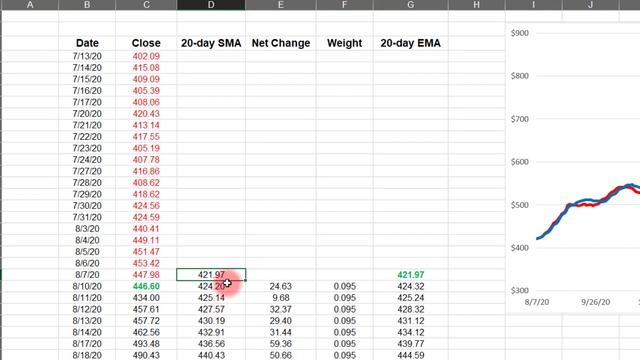Select weight cell in 8/17/20 row

(x=344, y=344)
